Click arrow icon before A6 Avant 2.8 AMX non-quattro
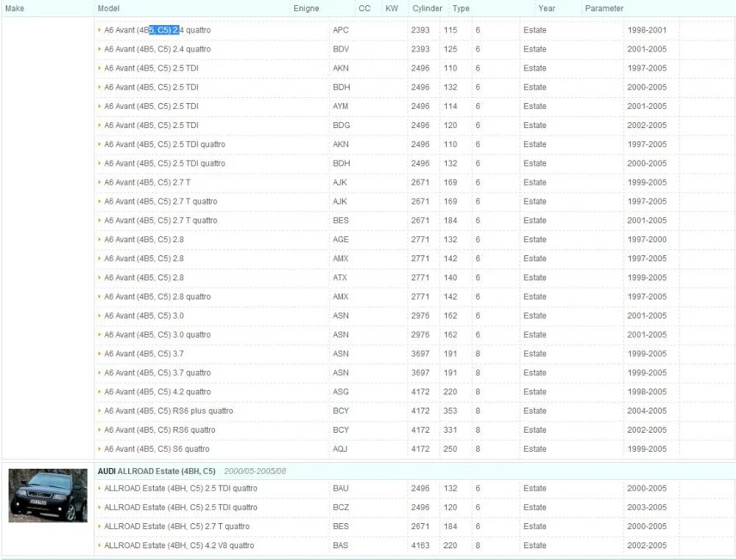736x560 pixels. coord(99,258)
